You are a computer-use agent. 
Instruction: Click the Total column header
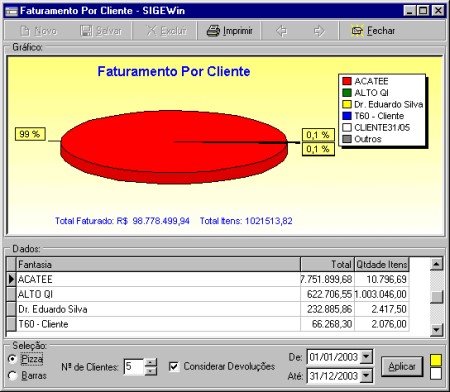pyautogui.click(x=327, y=265)
